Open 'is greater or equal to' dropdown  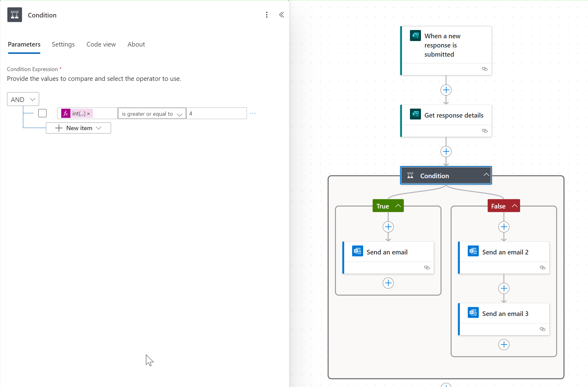point(152,114)
